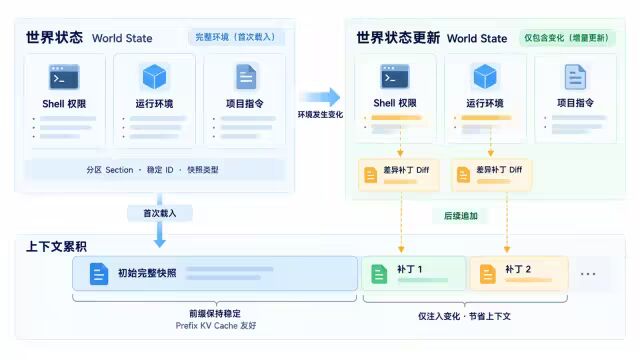This screenshot has height=360, width=640.
Task: Click the 世界状态更新 heading
Action: [x=398, y=38]
